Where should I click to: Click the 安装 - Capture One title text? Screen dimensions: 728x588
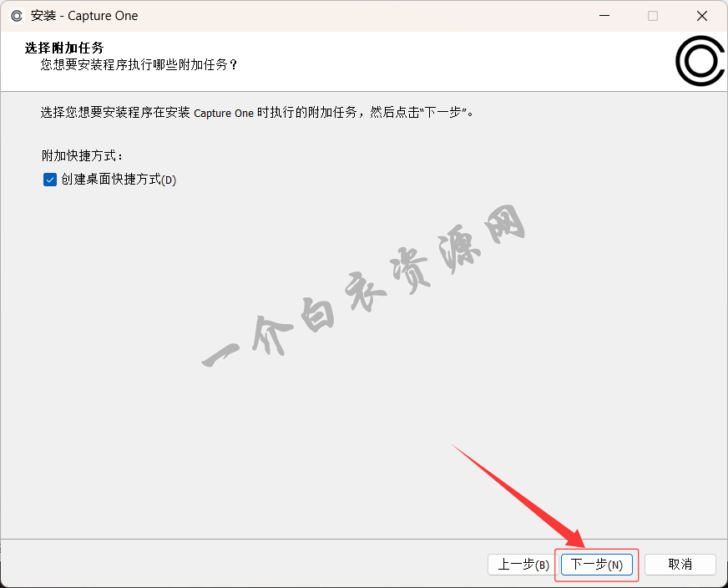point(84,16)
